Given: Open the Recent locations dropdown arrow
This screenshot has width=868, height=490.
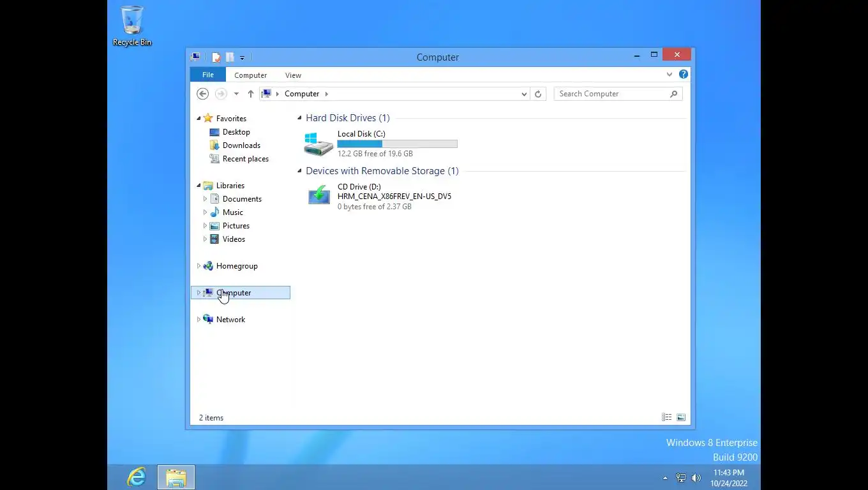Looking at the screenshot, I should click(236, 94).
